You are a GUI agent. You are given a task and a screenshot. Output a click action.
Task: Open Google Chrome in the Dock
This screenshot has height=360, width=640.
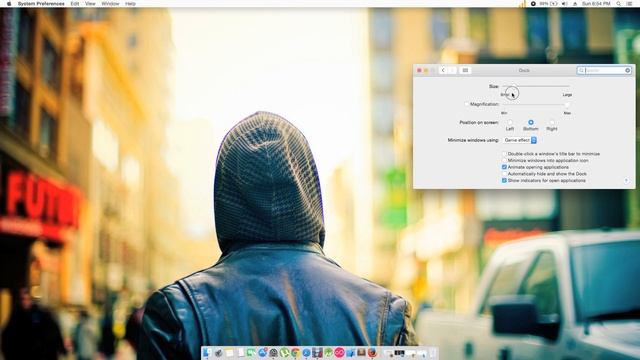(295, 352)
